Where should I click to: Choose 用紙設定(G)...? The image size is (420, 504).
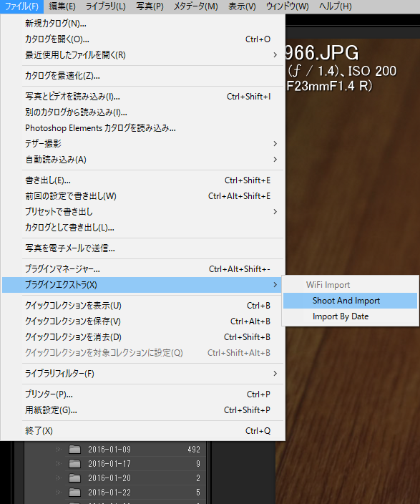[x=142, y=410]
